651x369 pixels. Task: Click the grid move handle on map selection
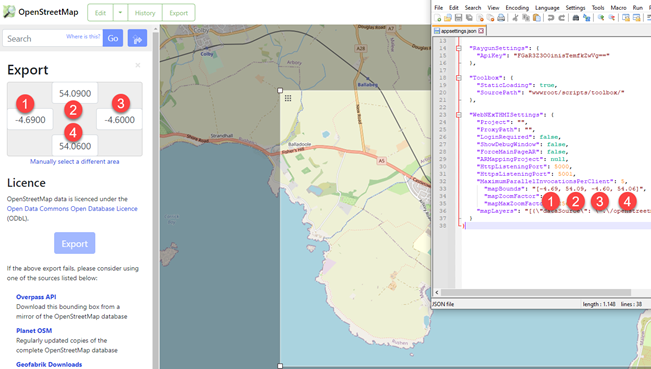click(288, 98)
